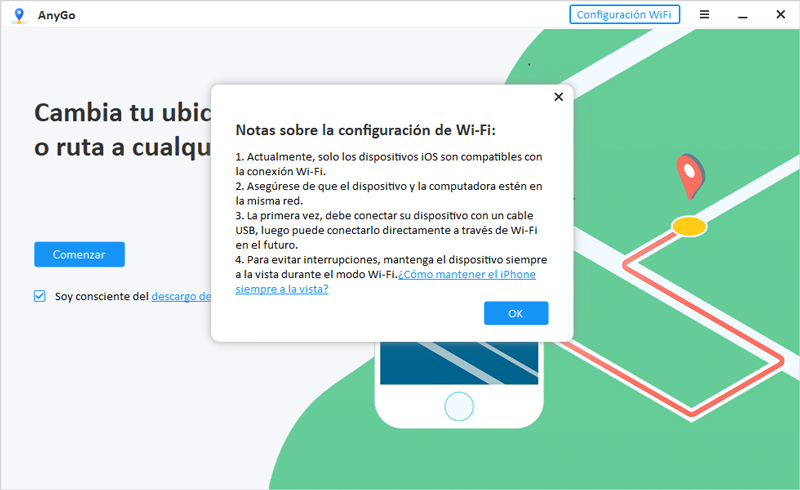Open the hamburger menu in title bar

[x=705, y=15]
